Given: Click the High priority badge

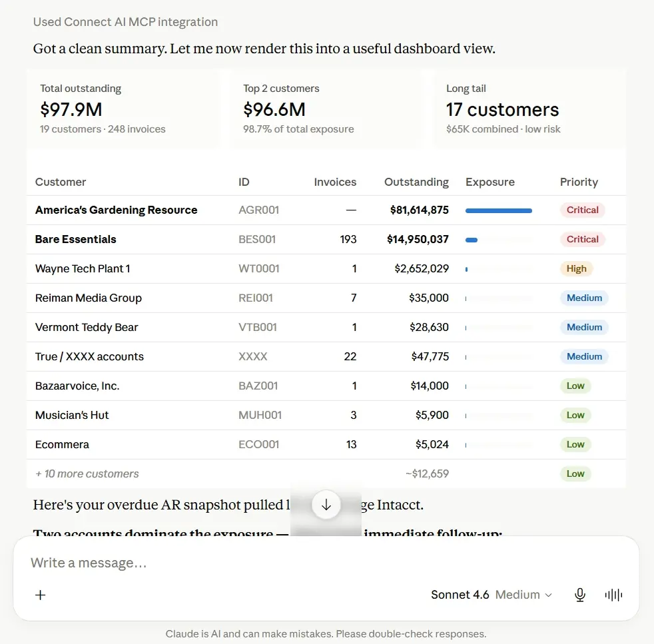Looking at the screenshot, I should [x=577, y=268].
